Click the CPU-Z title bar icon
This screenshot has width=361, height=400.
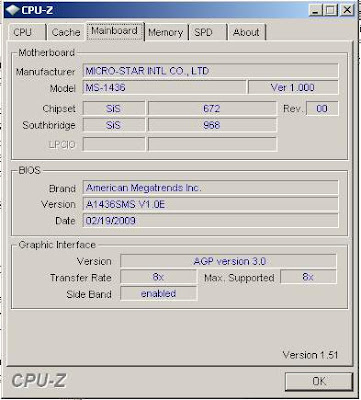click(x=12, y=10)
